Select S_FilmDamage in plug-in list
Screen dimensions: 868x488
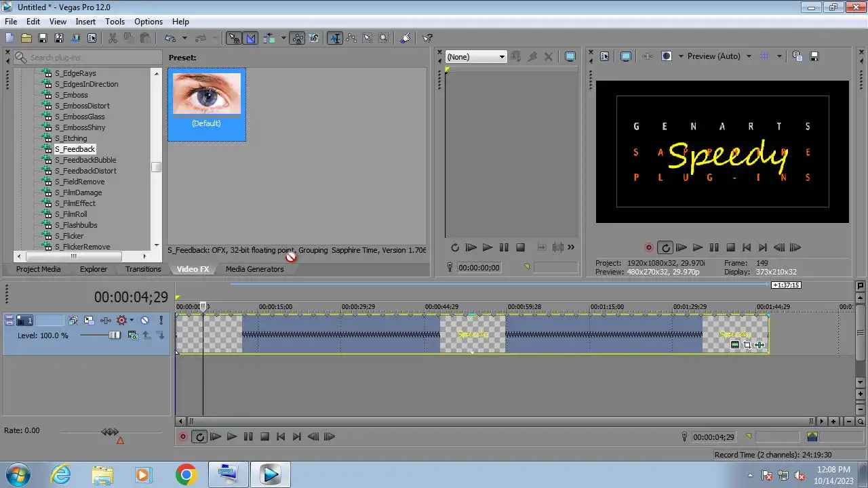78,192
